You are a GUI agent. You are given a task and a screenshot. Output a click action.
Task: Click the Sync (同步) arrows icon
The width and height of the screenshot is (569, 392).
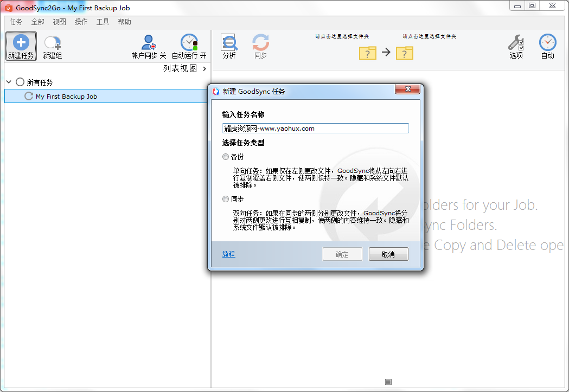click(x=260, y=43)
